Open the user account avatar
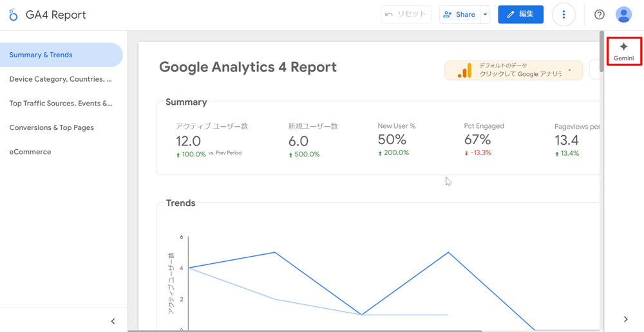 point(623,15)
